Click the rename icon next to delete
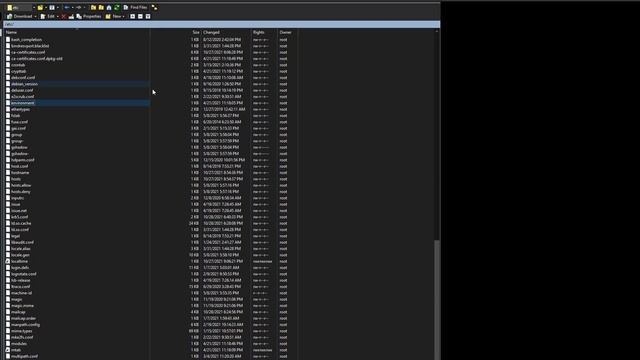This screenshot has width=640, height=360. (x=71, y=16)
